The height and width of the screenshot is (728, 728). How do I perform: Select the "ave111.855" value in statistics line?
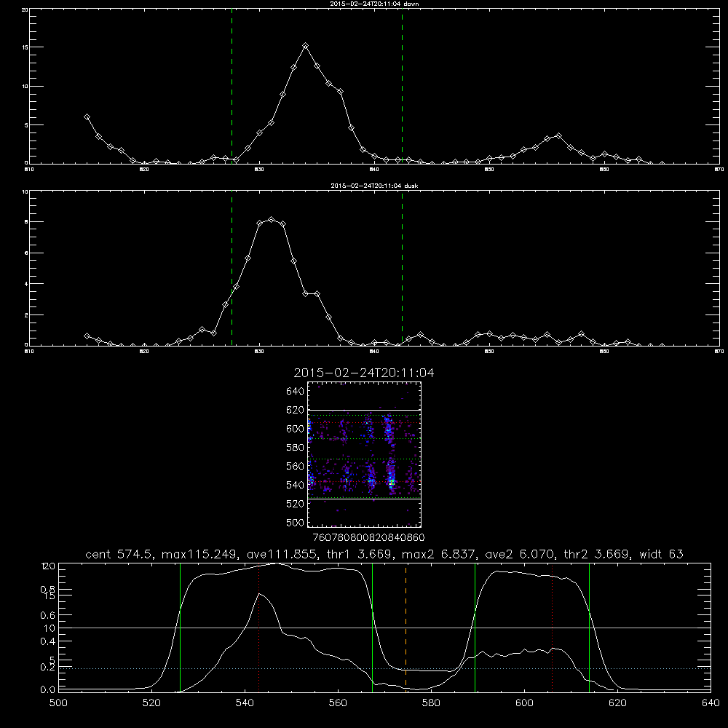click(285, 554)
